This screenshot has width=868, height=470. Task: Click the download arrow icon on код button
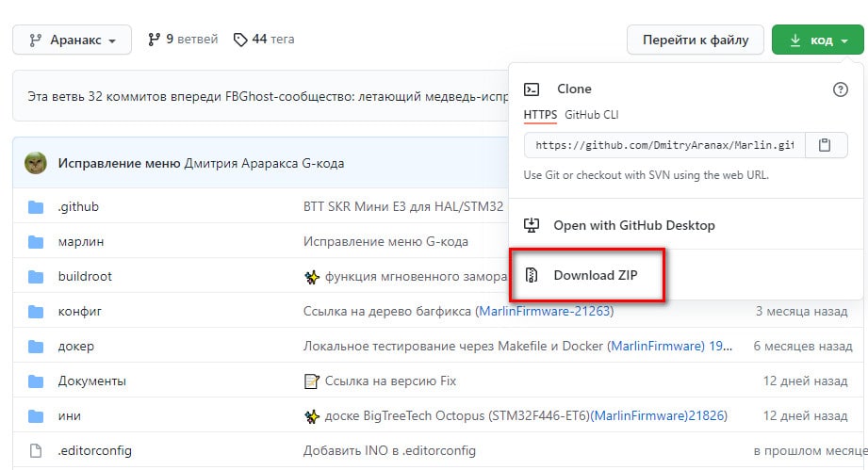794,41
